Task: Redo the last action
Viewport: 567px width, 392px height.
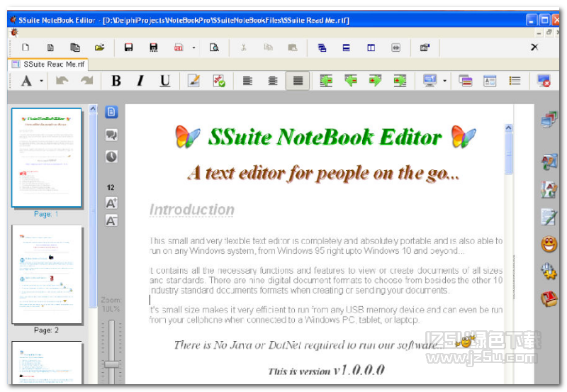Action: click(x=86, y=81)
